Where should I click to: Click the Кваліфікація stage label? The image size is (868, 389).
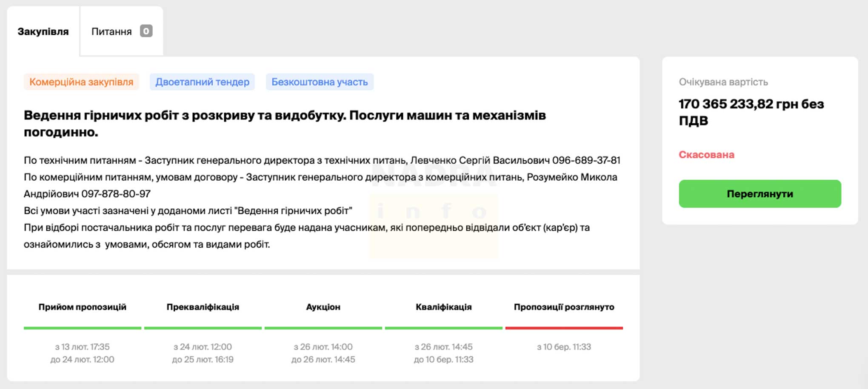click(x=443, y=307)
